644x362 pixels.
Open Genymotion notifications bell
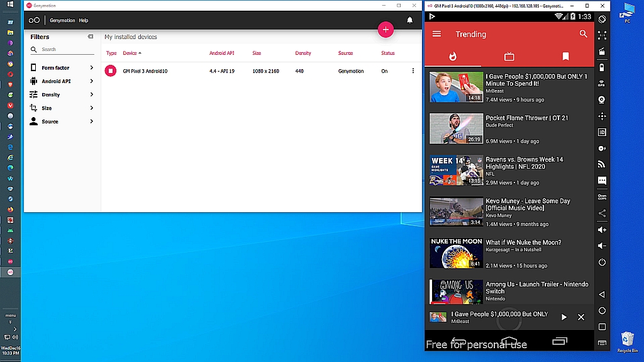[x=409, y=20]
